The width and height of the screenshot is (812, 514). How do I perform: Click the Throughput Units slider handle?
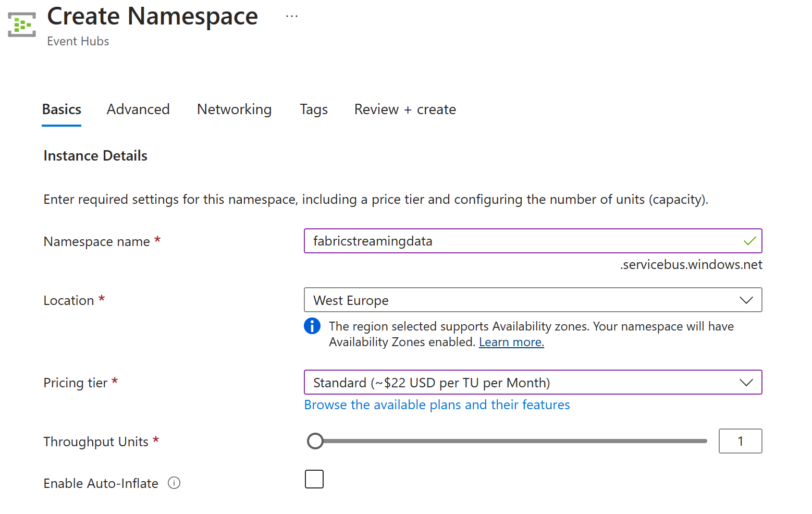pyautogui.click(x=315, y=441)
